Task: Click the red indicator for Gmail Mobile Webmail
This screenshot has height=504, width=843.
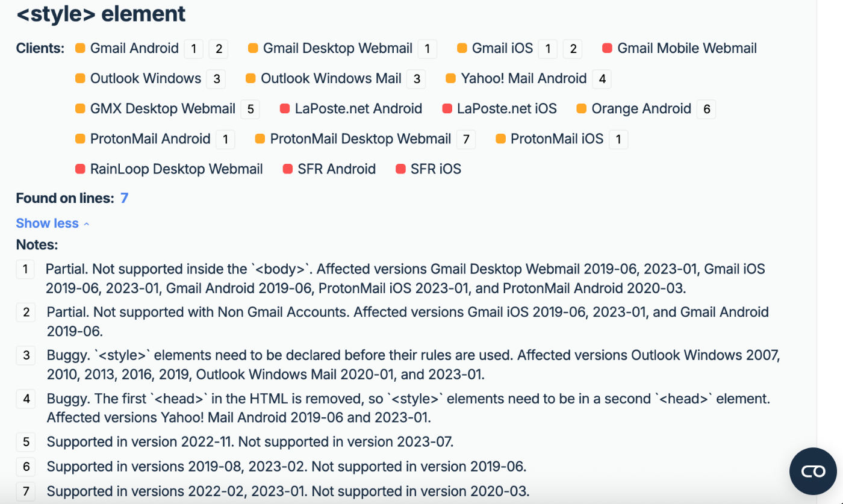Action: pyautogui.click(x=607, y=48)
